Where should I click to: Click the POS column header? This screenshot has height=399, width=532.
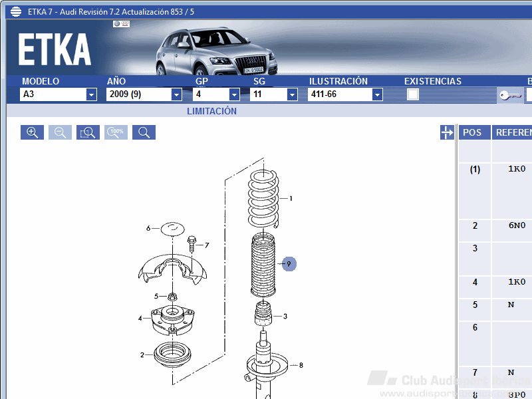pos(475,132)
